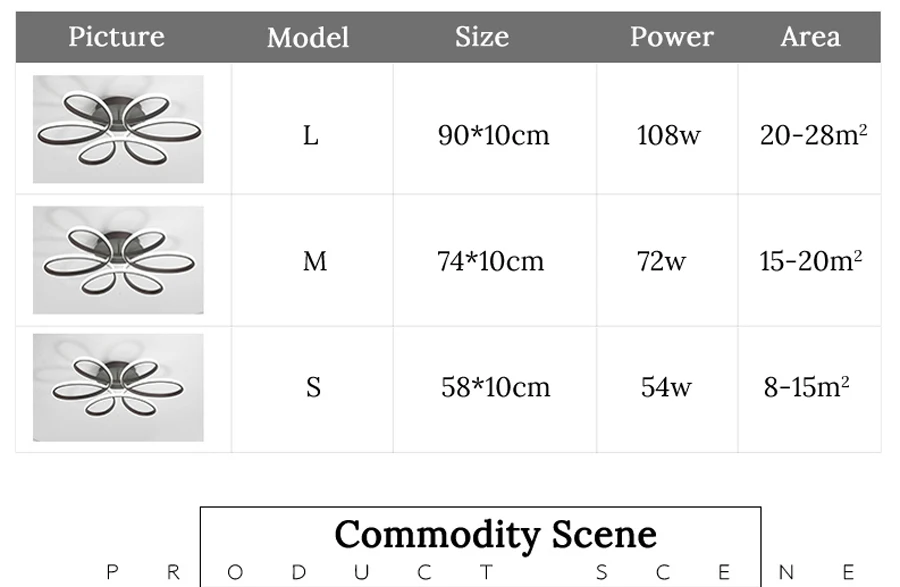Click the L model label

[311, 136]
